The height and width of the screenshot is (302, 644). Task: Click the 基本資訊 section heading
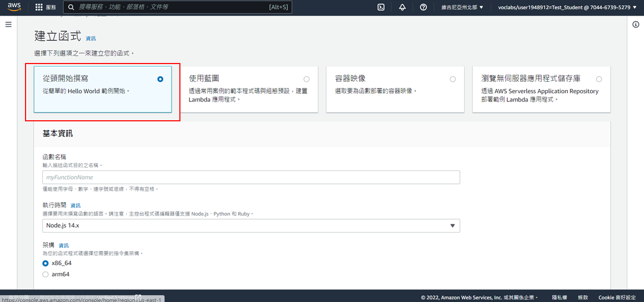tap(57, 133)
